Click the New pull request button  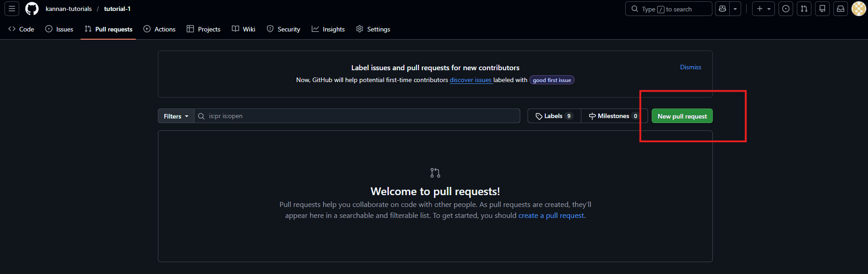tap(682, 116)
